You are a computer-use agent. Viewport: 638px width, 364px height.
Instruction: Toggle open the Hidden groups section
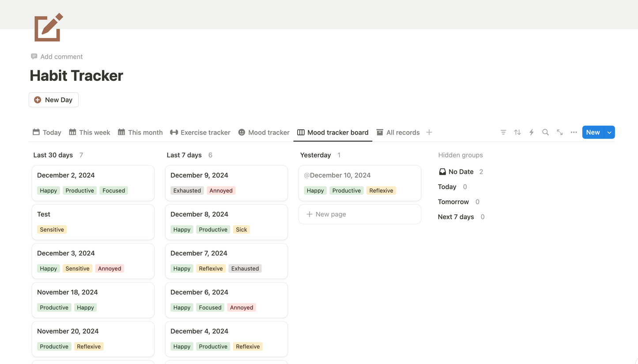click(x=461, y=155)
